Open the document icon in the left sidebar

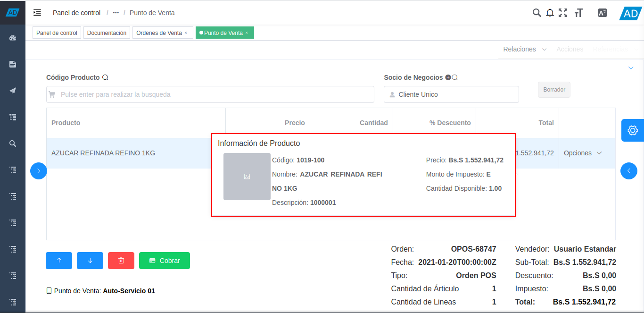[x=12, y=64]
